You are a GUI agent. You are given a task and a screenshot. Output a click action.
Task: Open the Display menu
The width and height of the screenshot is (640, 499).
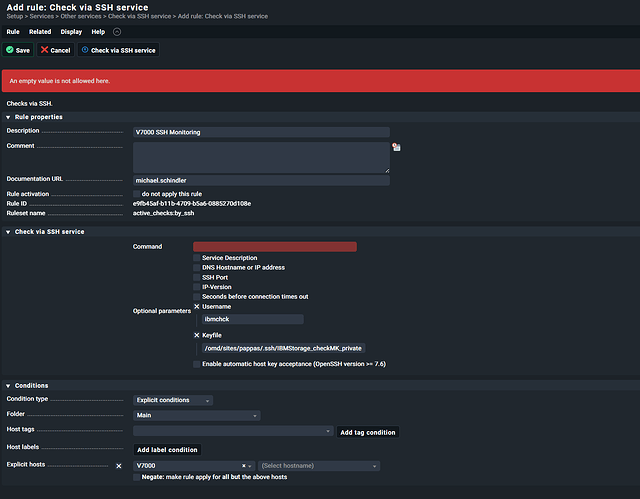(71, 32)
